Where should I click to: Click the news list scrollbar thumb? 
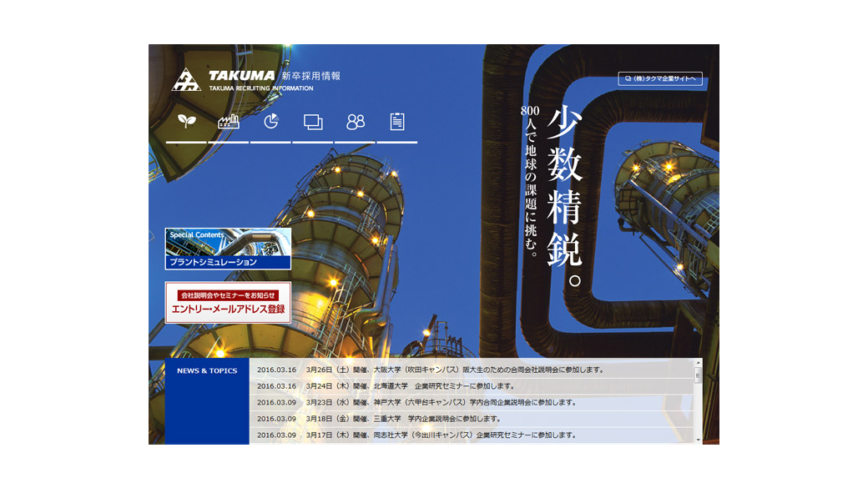[699, 375]
